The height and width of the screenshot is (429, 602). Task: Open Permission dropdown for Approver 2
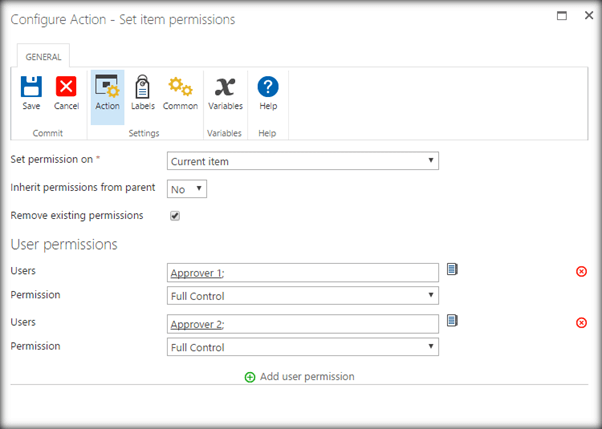(x=302, y=347)
